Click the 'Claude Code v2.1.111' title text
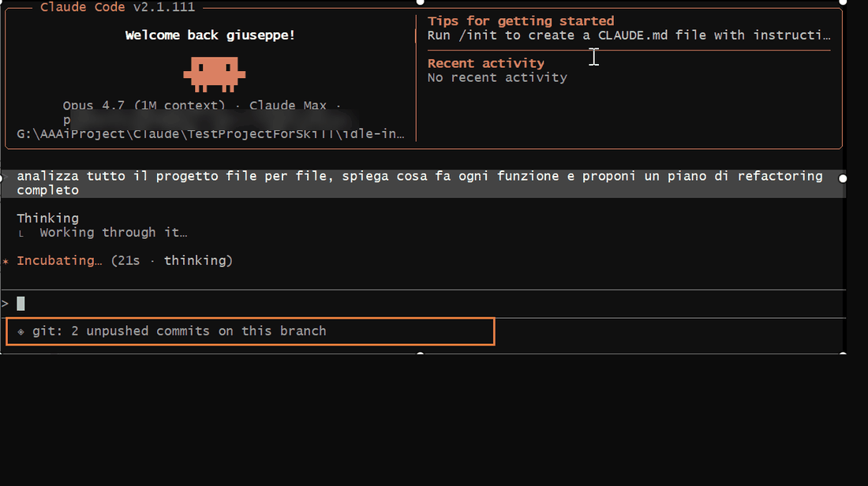This screenshot has height=486, width=868. point(118,7)
